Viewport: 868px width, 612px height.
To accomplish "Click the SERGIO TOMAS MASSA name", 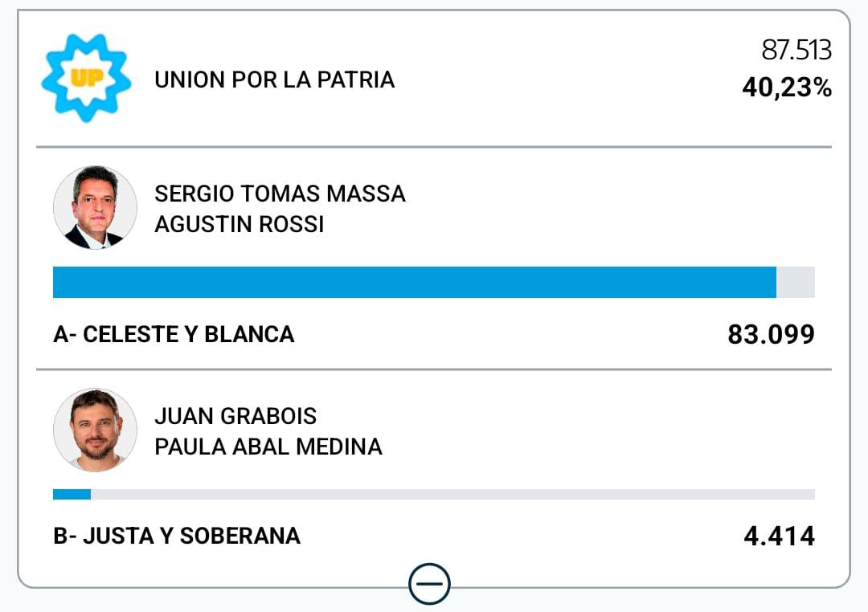I will point(280,194).
